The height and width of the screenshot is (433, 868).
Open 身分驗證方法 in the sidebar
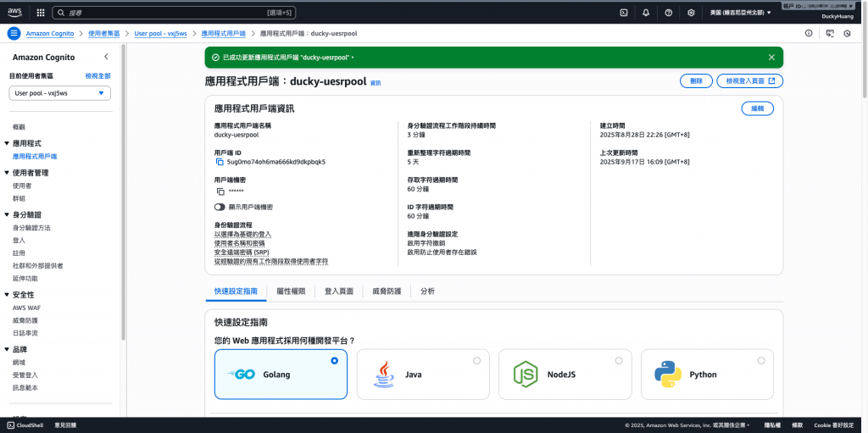pos(31,228)
